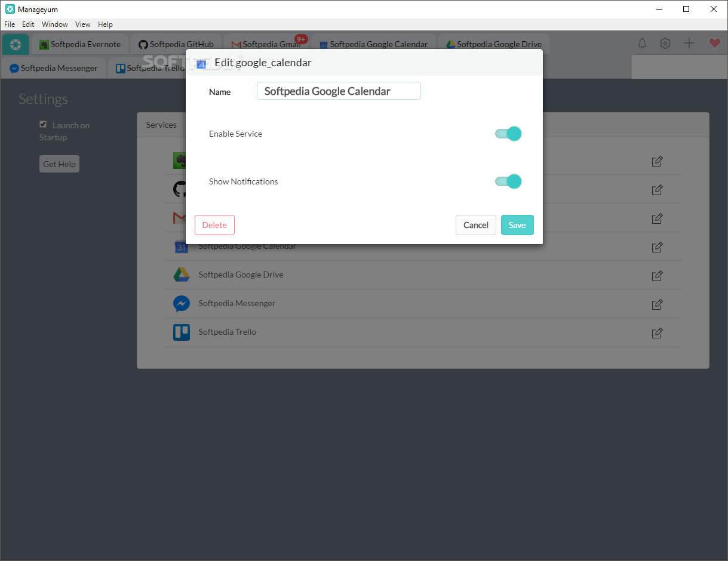Switch to the Softpedia Trello tab

tap(148, 68)
